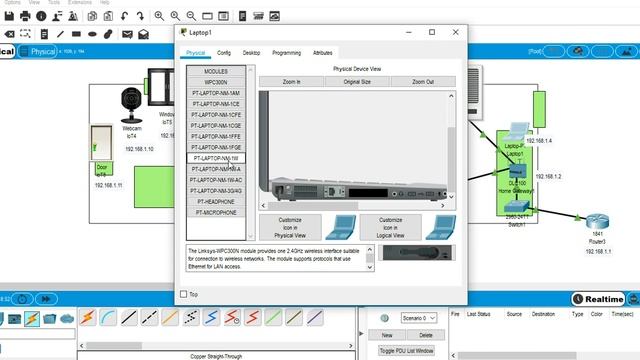This screenshot has width=640, height=360.
Task: Click the Fast Forward Time button
Action: [46, 299]
